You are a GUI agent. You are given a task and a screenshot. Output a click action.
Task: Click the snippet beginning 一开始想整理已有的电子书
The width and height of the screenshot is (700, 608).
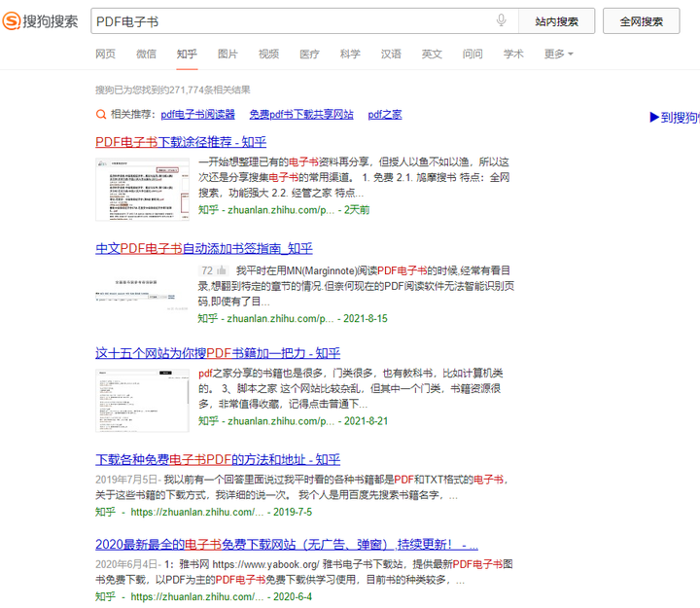point(354,177)
